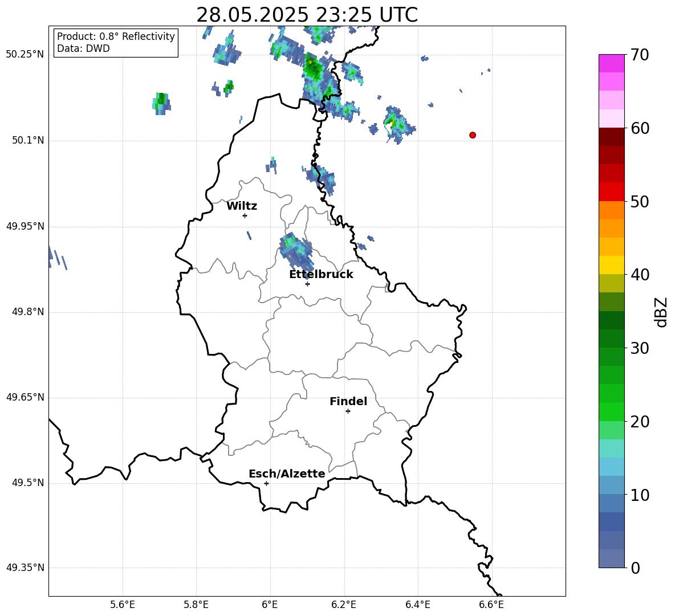Click the 49.8°N latitude label

[28, 312]
